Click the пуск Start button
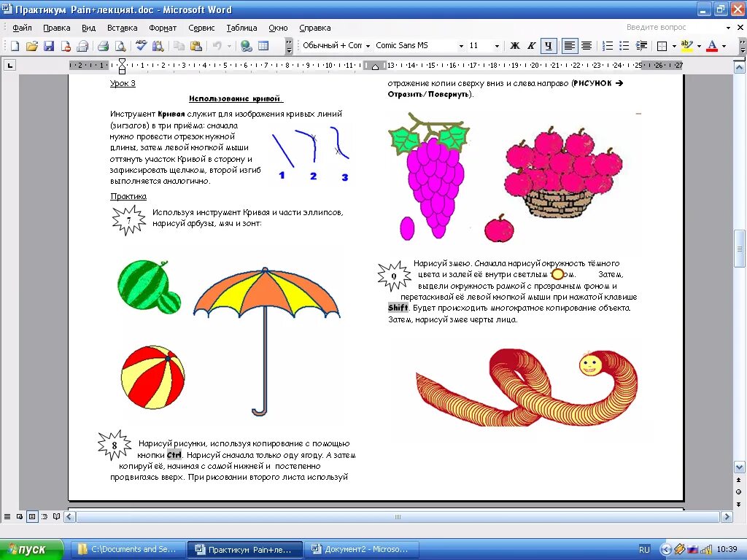The image size is (747, 560). click(x=31, y=549)
